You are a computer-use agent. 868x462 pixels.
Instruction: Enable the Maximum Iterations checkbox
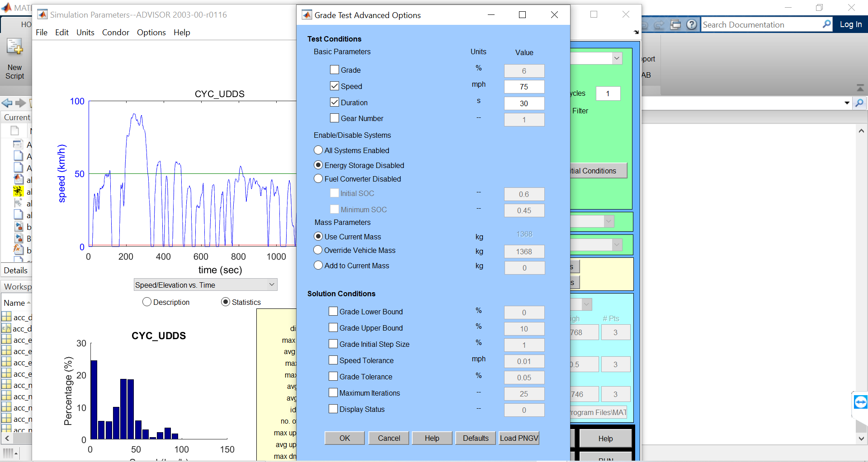(x=333, y=392)
